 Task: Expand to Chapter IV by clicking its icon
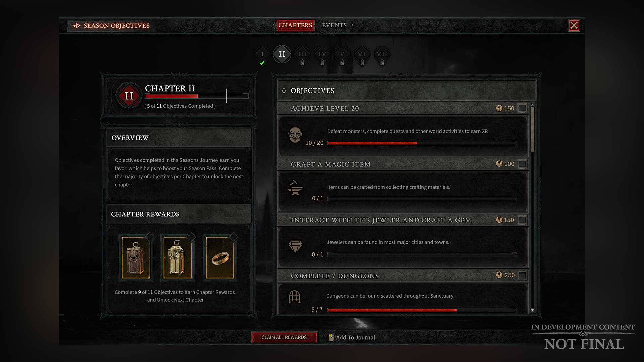[x=322, y=54]
